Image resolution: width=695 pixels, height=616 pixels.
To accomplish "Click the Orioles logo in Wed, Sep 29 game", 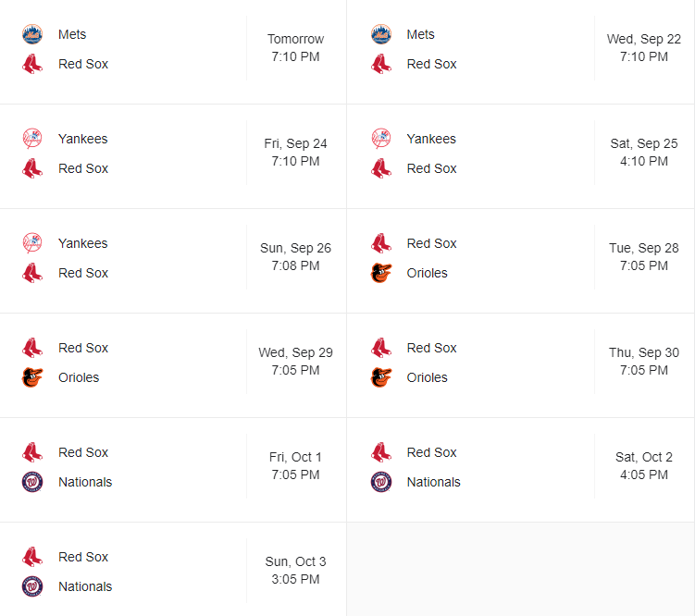I will click(32, 377).
